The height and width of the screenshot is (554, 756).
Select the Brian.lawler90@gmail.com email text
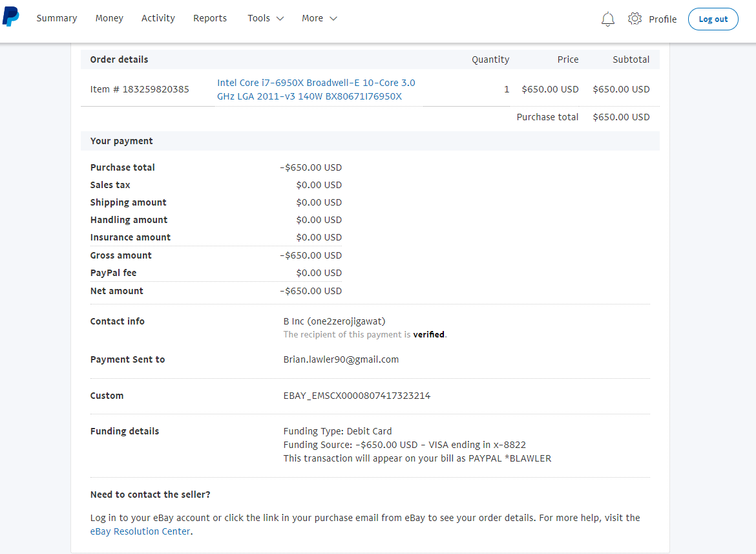pos(341,359)
